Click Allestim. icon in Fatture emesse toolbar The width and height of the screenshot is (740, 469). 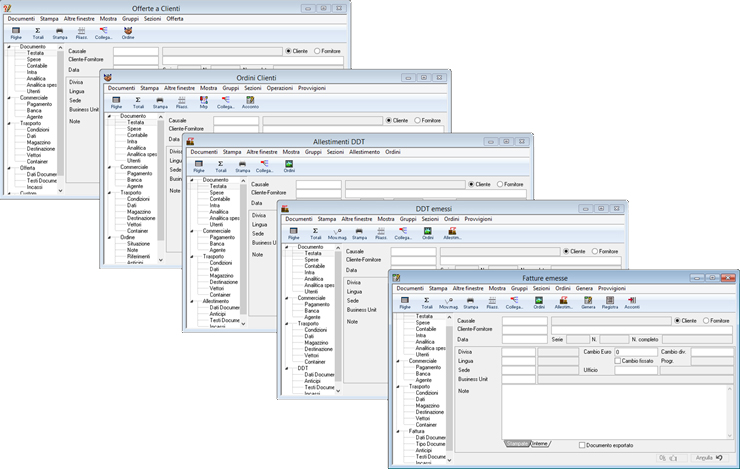pos(563,302)
